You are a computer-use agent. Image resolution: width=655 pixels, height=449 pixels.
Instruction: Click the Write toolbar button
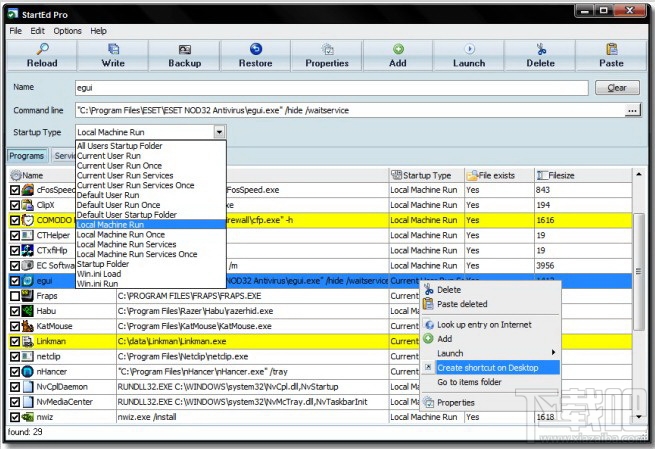tap(113, 56)
